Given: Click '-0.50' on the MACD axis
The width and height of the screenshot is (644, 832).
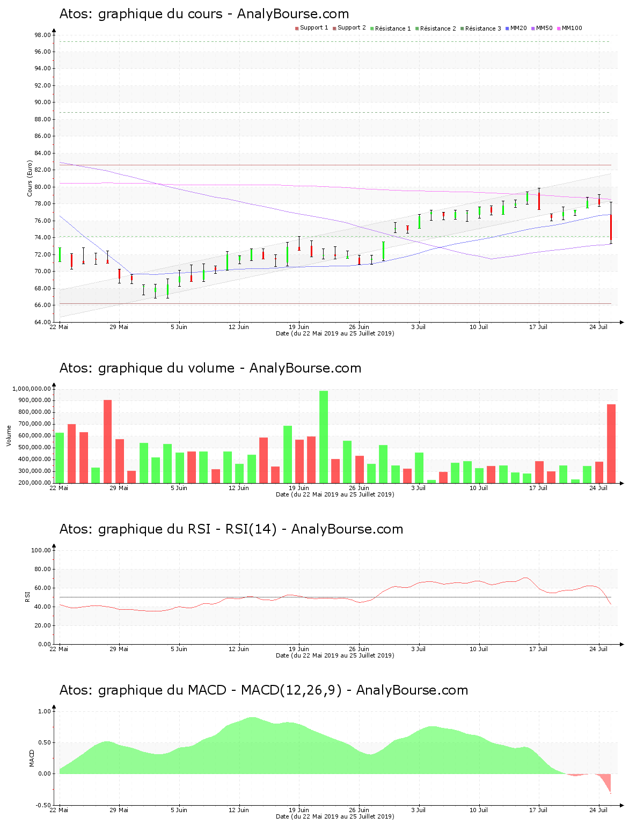Looking at the screenshot, I should [x=43, y=805].
